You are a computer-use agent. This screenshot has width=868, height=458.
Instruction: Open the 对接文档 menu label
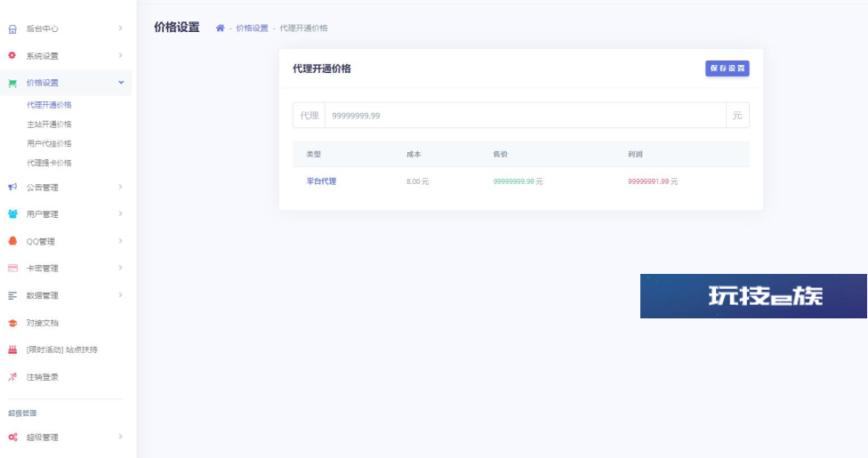pos(42,323)
